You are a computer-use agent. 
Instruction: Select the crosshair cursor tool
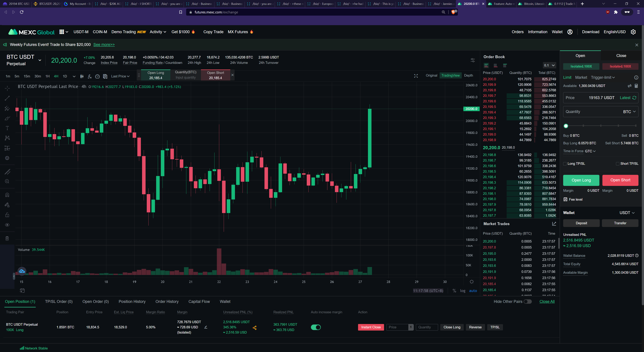coord(7,88)
